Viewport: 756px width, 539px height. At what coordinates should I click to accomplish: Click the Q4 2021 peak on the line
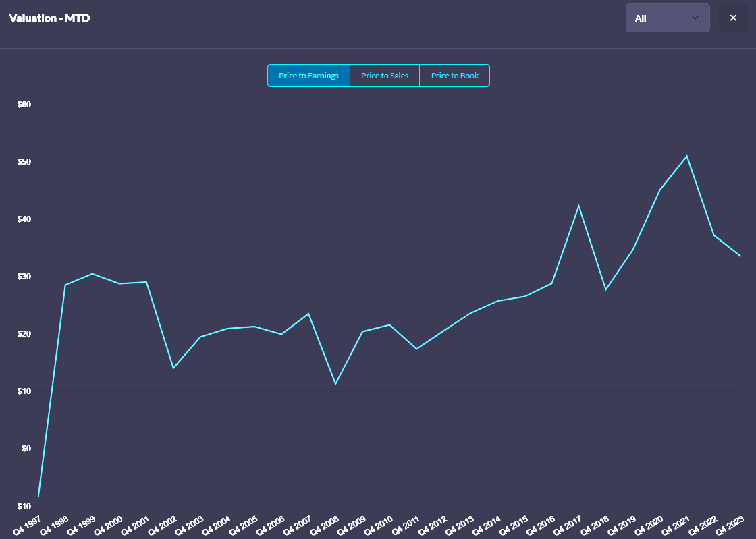point(687,156)
